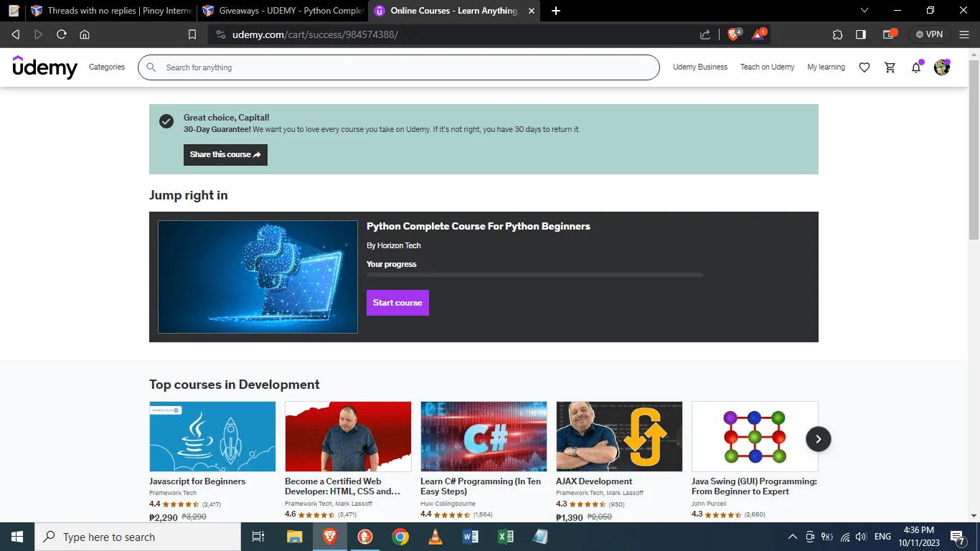Open the volume control in system tray
Viewport: 980px width, 551px height.
point(861,537)
